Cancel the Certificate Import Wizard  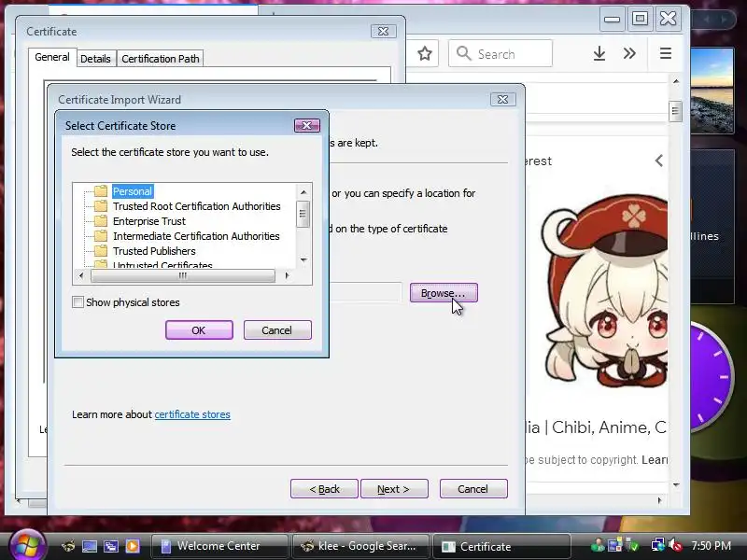tap(473, 488)
